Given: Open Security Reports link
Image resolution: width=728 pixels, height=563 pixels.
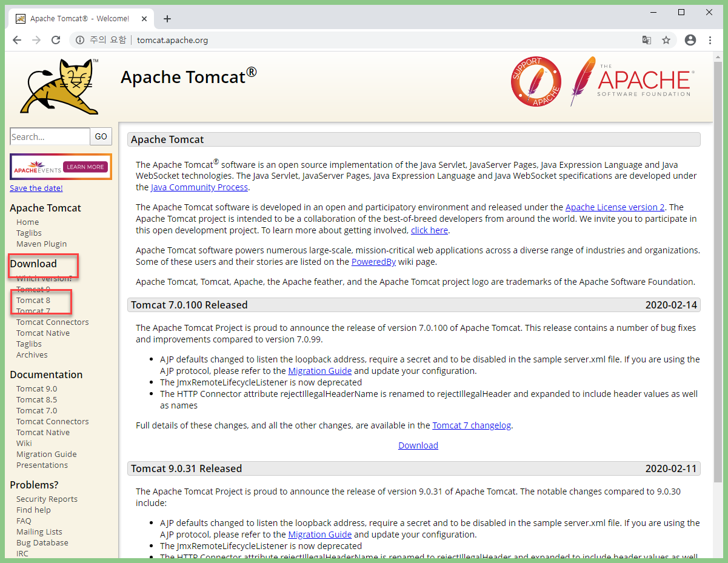Looking at the screenshot, I should click(x=47, y=499).
